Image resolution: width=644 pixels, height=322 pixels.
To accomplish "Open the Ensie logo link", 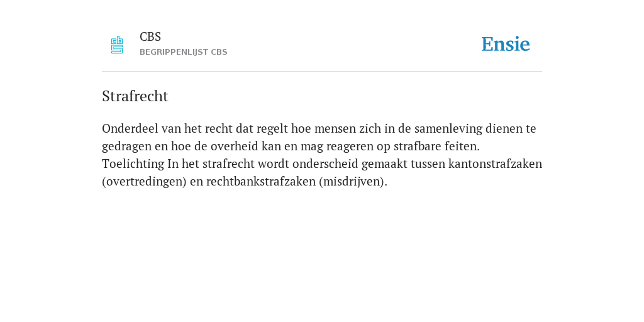I will [506, 44].
